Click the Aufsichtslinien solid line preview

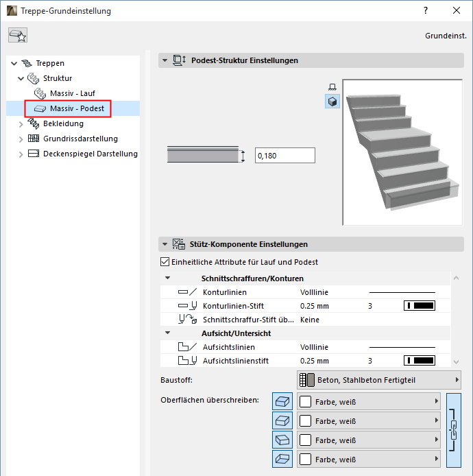(402, 347)
